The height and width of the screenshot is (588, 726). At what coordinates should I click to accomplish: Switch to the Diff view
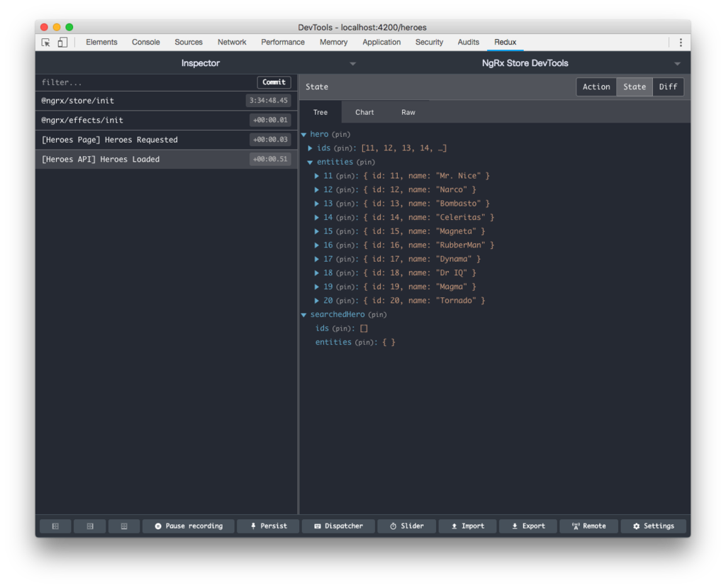click(668, 87)
